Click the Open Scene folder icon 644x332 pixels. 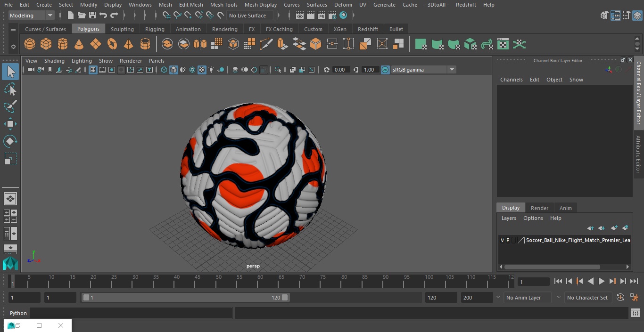pos(82,16)
